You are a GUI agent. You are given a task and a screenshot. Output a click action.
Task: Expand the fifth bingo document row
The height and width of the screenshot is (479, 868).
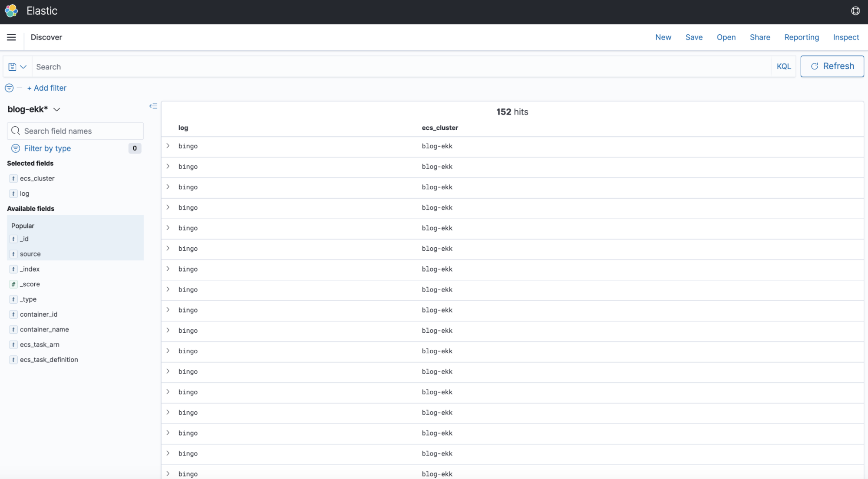coord(168,228)
